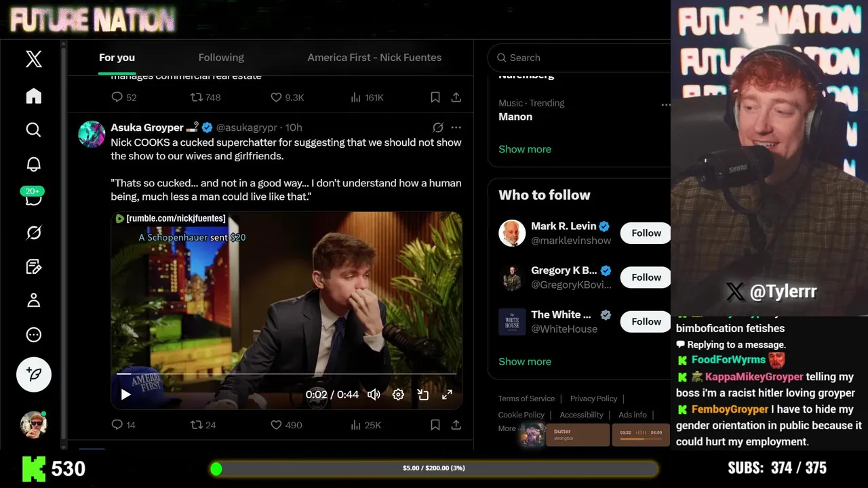Open video settings gear
The width and height of the screenshot is (868, 488).
pyautogui.click(x=398, y=394)
